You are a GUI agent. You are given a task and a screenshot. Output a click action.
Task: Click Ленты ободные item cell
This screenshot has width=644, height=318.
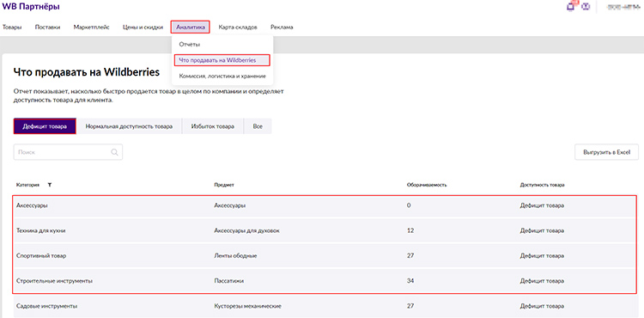tap(235, 255)
